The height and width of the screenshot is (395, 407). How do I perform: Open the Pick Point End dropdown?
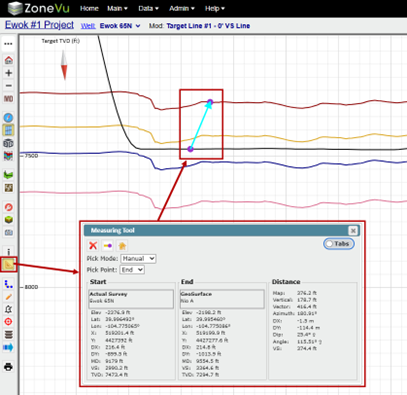click(x=132, y=270)
